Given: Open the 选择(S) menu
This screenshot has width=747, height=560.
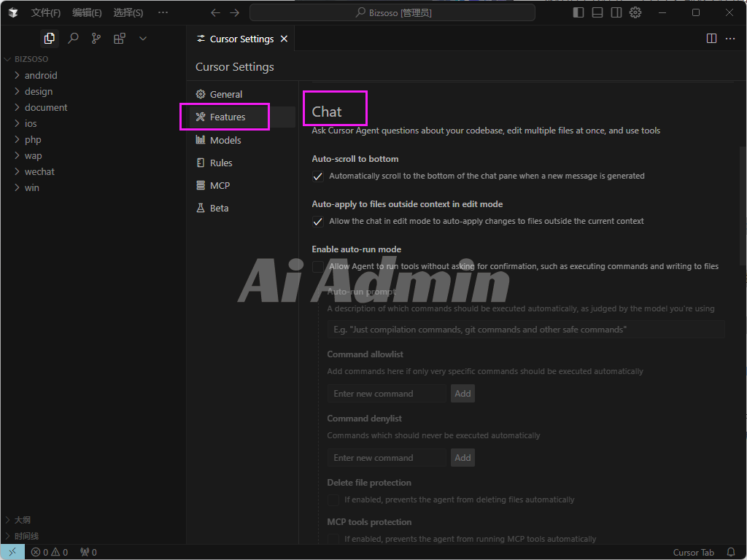Looking at the screenshot, I should (128, 13).
